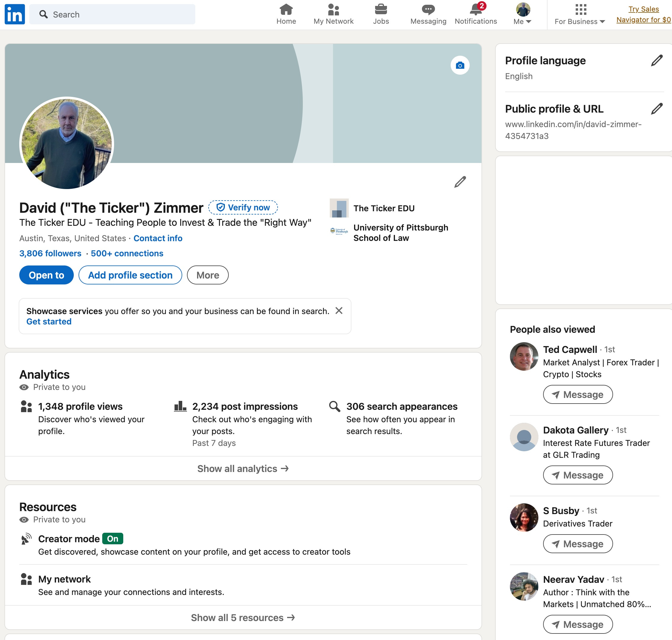Message Dakota Gallery
This screenshot has height=640, width=672.
pos(578,475)
